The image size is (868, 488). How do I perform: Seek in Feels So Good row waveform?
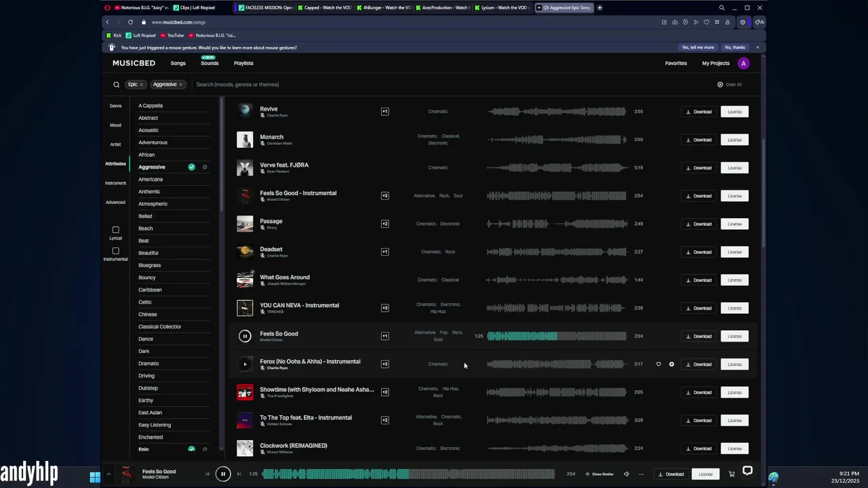(557, 335)
